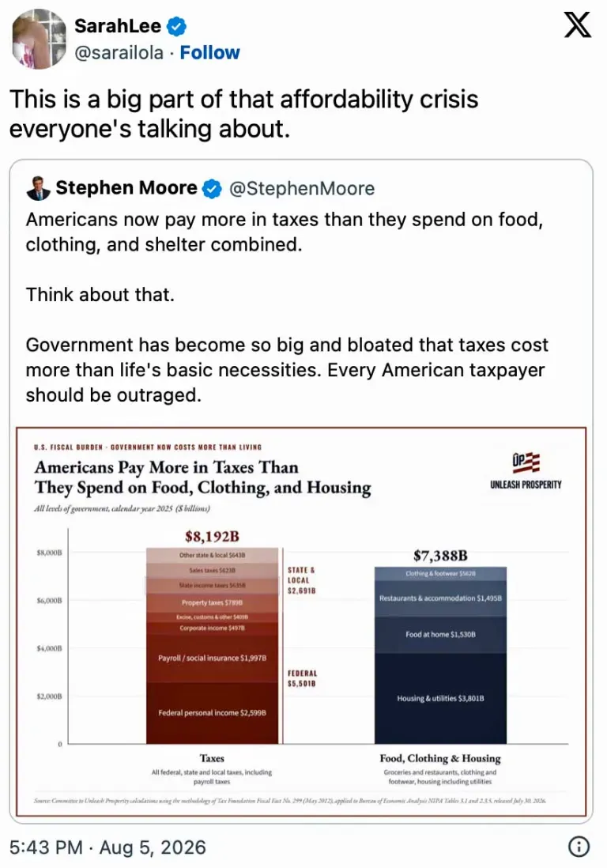Open the 5:43 PM Aug 5, 2026 timestamp
Screen dimensions: 607x868
tap(108, 847)
